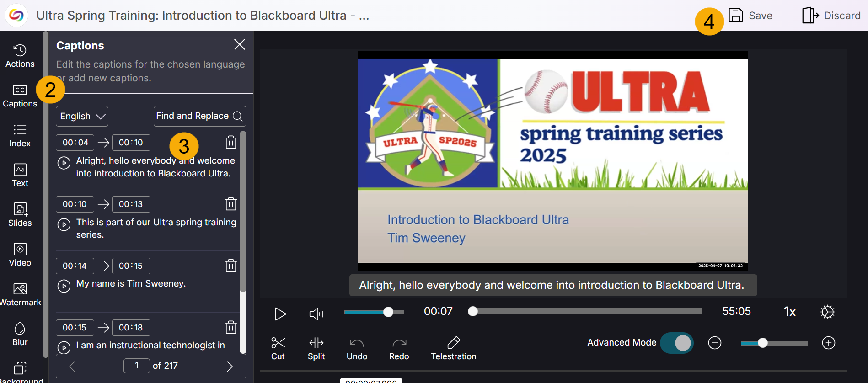Play caption 'Alright, hello everybody and welcome'

(64, 163)
